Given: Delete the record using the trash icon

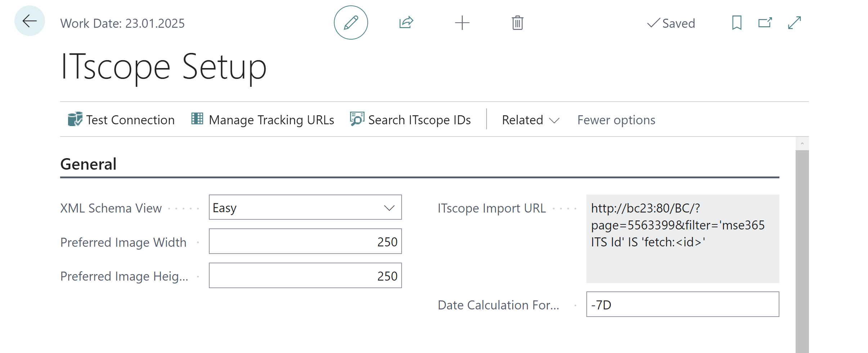Looking at the screenshot, I should pos(518,22).
